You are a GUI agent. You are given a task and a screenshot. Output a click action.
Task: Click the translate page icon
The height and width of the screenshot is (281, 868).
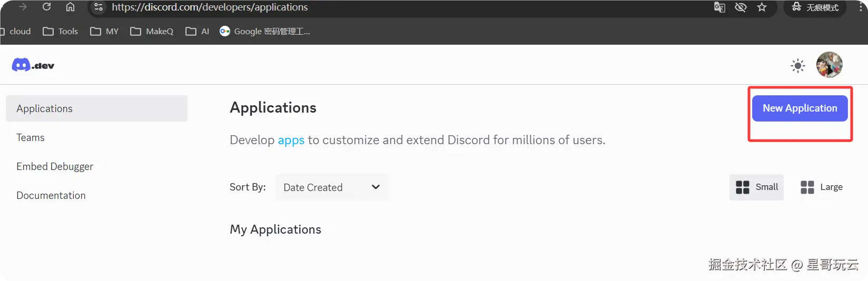719,7
